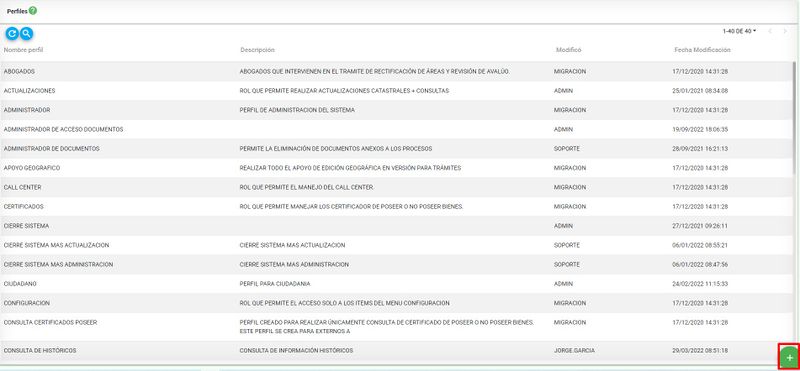Click date 19/09/2022 18:06:35
The height and width of the screenshot is (371, 800).
point(700,130)
